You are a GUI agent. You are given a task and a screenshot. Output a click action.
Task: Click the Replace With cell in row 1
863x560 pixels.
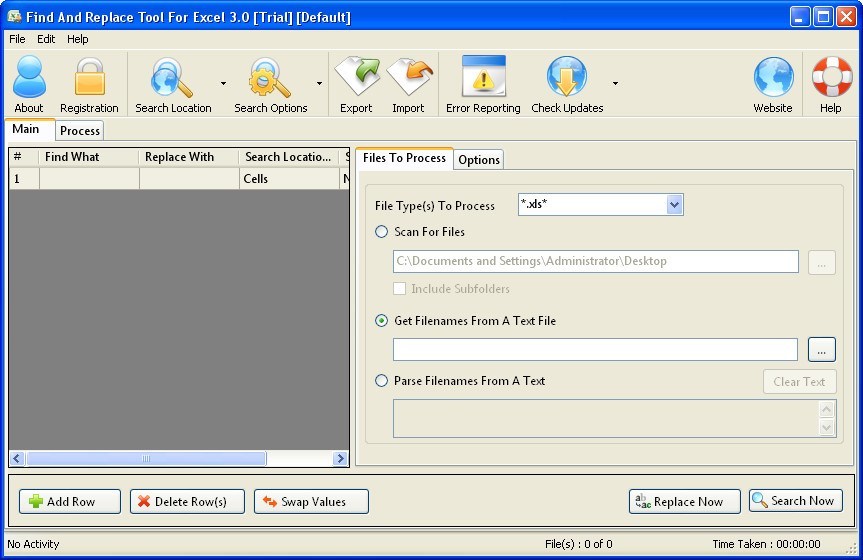tap(189, 178)
